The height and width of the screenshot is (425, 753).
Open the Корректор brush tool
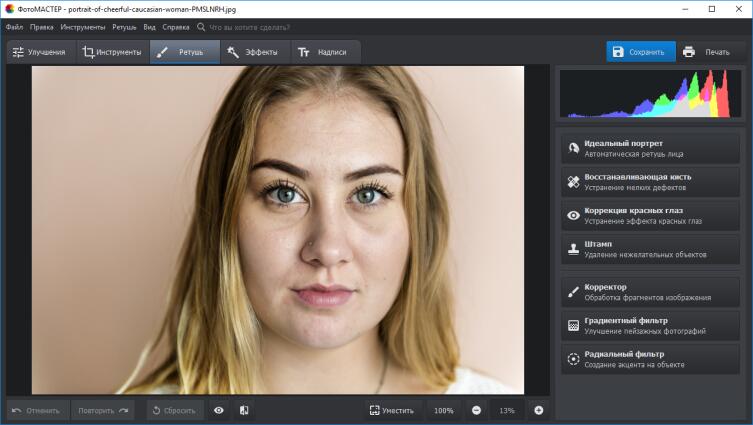tap(650, 292)
